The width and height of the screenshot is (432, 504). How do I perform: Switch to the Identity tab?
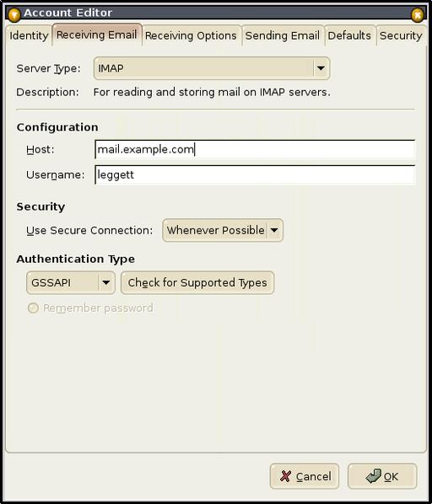click(29, 35)
